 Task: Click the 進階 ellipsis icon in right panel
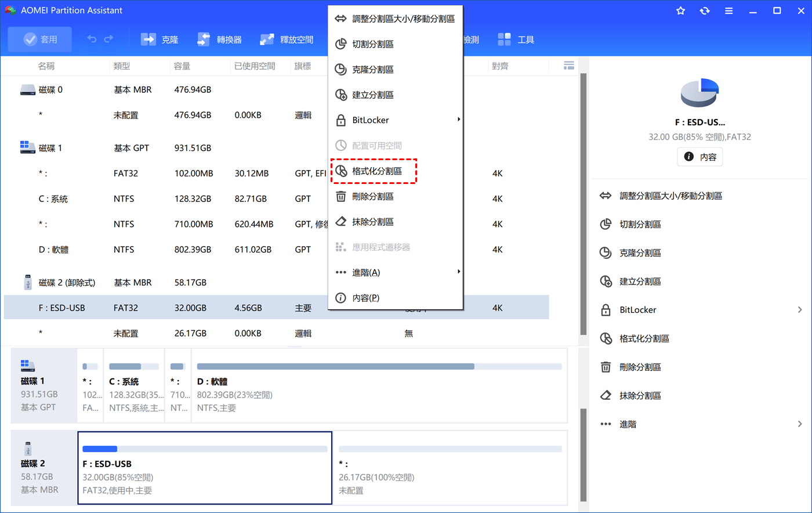click(x=606, y=424)
